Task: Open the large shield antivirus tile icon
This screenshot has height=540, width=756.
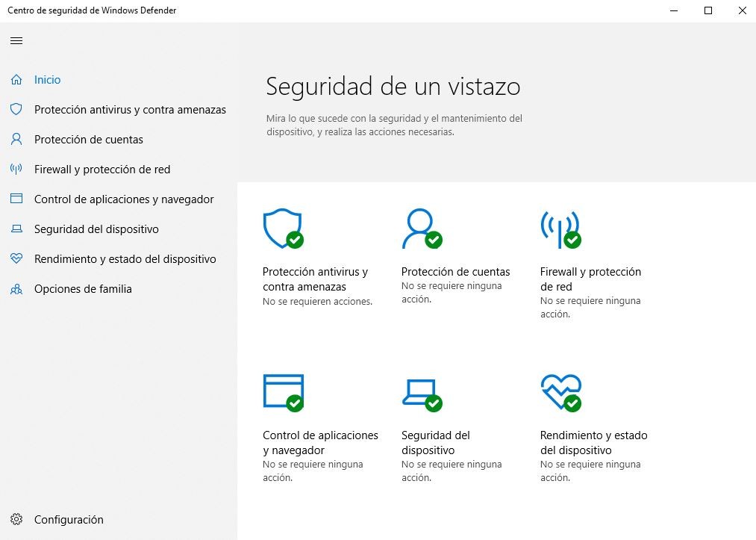Action: pos(283,229)
